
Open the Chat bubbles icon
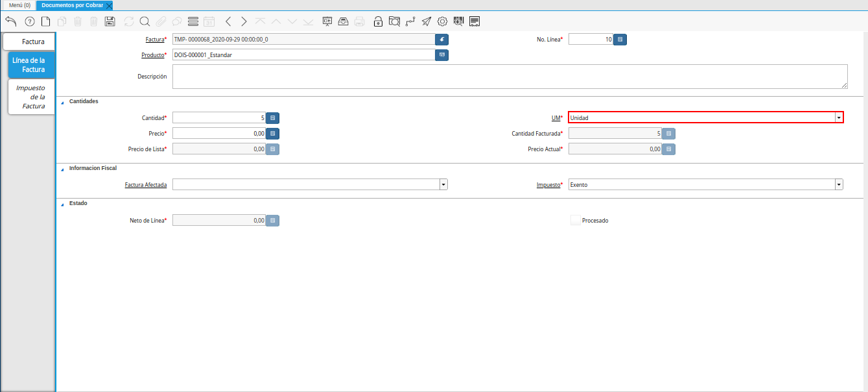click(176, 21)
